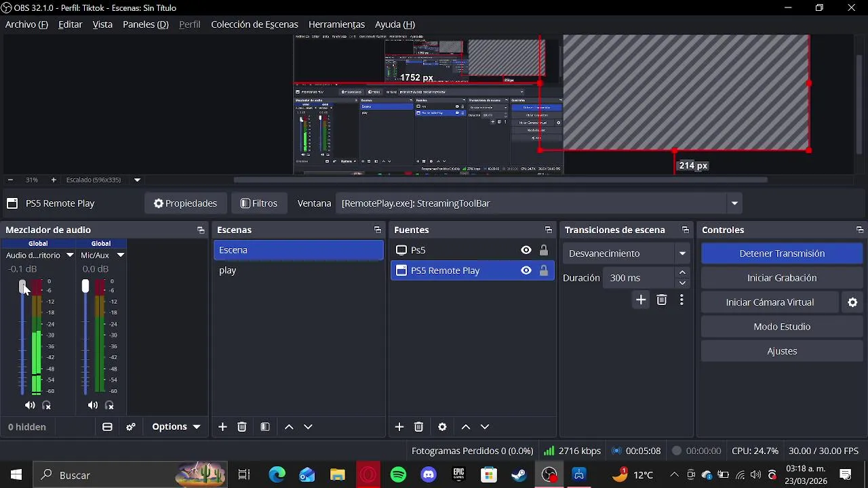Enable Modo Estudio

[782, 327]
